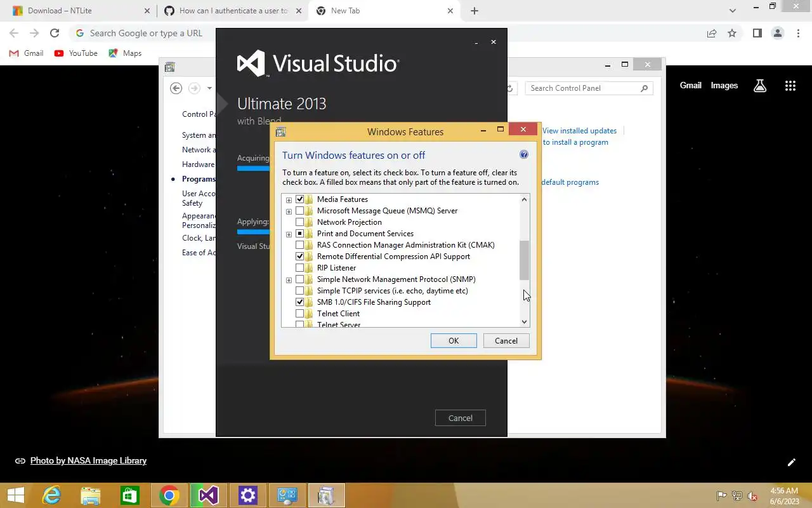
Task: Switch to the GitHub authentication question tab
Action: click(x=232, y=11)
